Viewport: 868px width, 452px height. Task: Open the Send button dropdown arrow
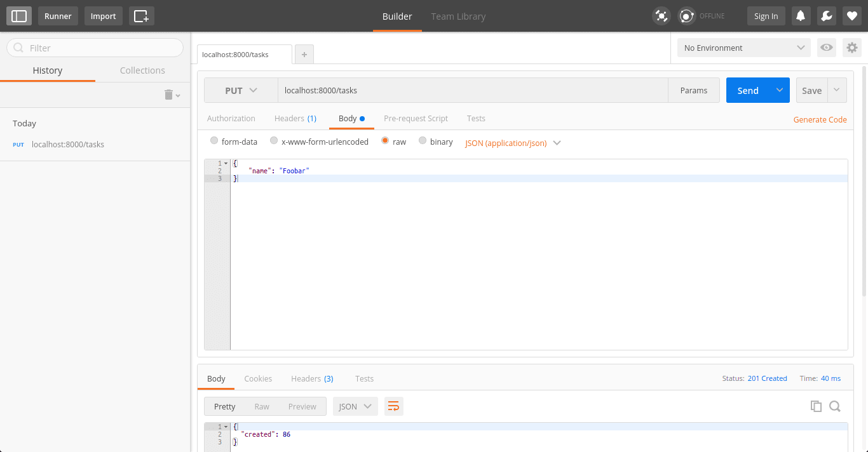780,90
